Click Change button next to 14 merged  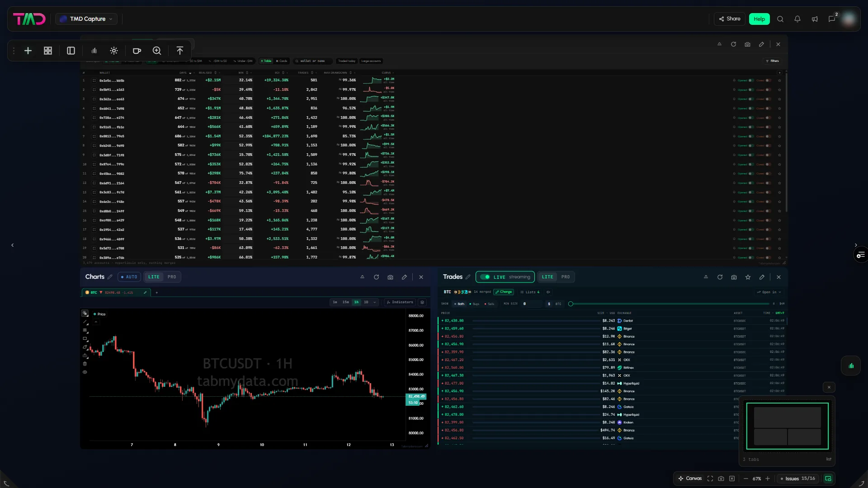click(x=504, y=292)
